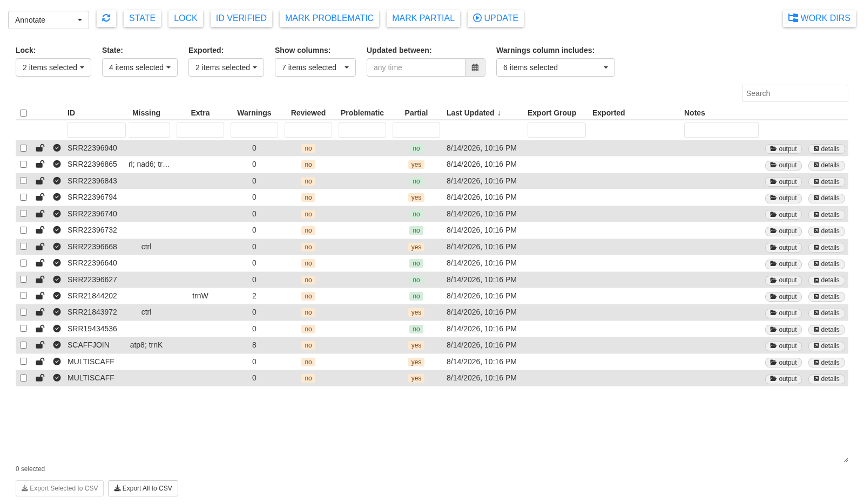Click Export Selected to CSV
This screenshot has height=504, width=864.
click(59, 488)
